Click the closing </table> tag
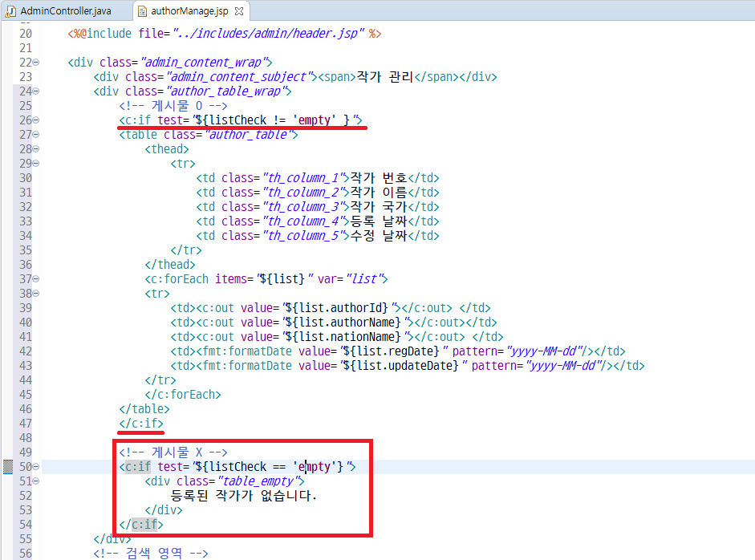Viewport: 755px width, 560px height. [144, 409]
